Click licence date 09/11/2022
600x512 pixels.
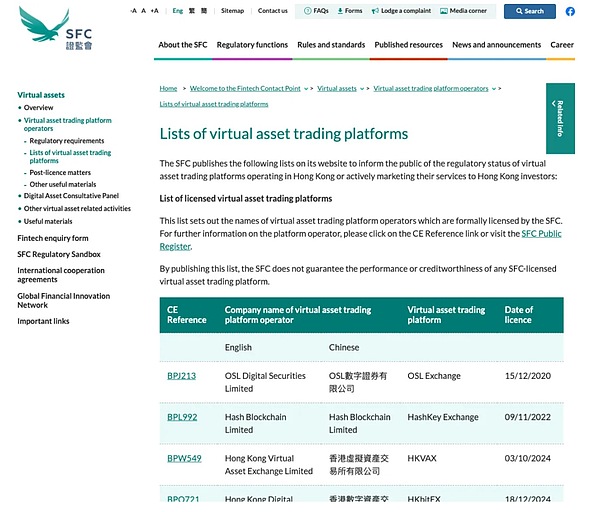pyautogui.click(x=528, y=417)
